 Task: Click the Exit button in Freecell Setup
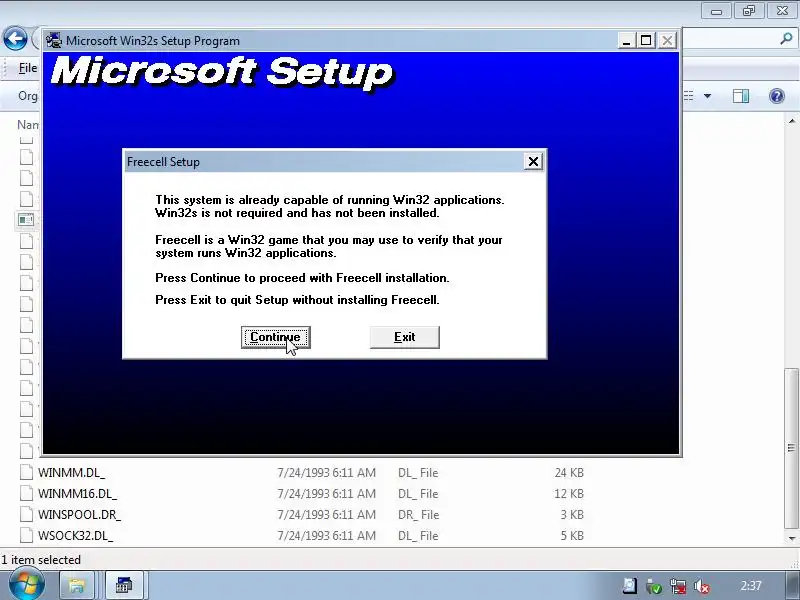(405, 337)
